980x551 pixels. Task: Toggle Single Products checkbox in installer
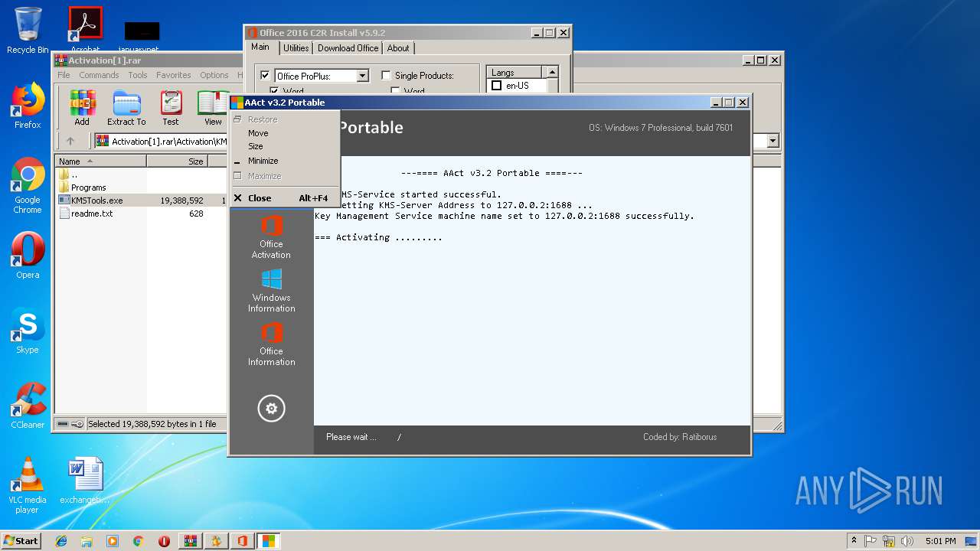pos(386,76)
